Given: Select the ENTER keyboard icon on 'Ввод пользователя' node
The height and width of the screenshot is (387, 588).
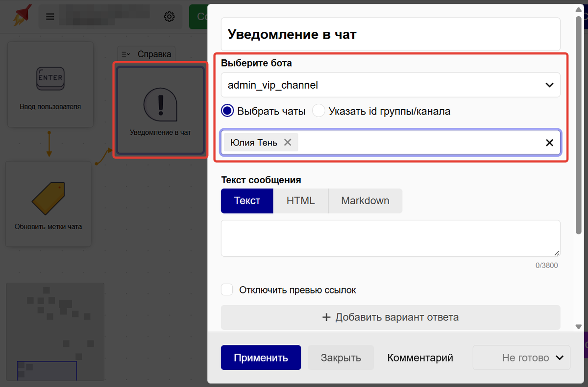Looking at the screenshot, I should pyautogui.click(x=50, y=78).
